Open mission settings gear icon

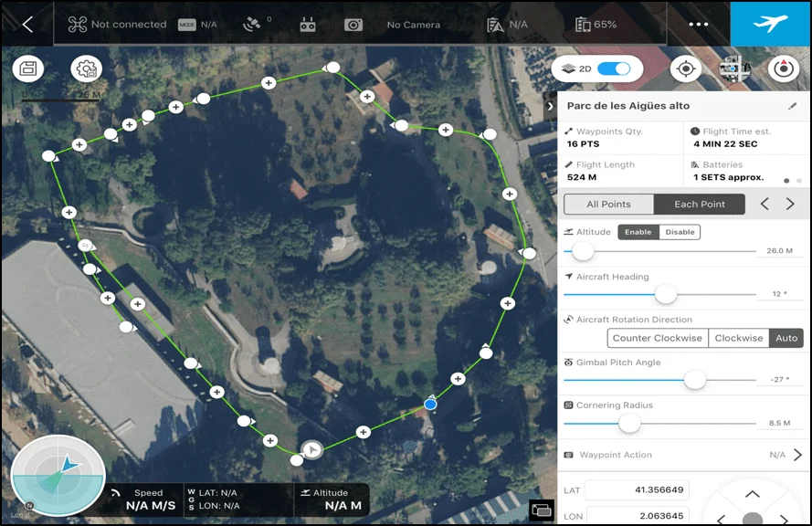coord(86,68)
